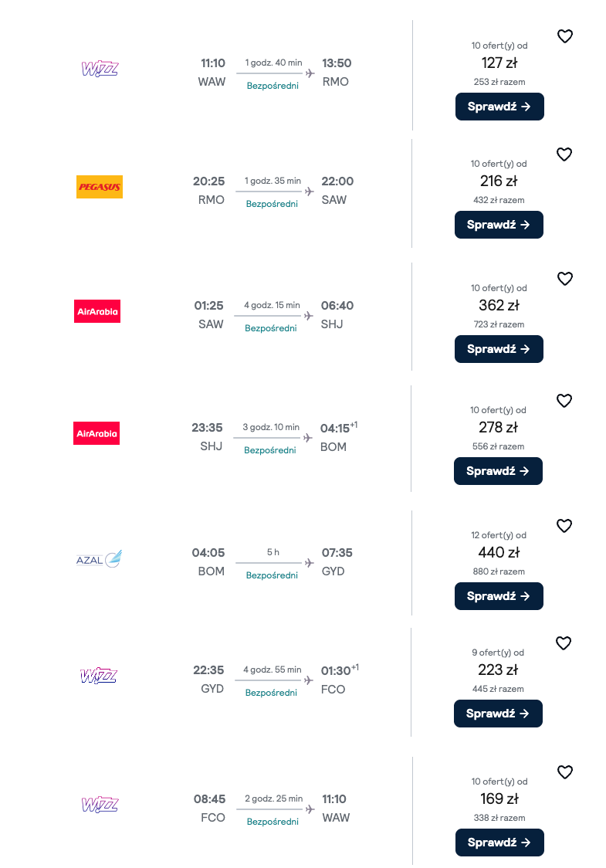Click AirArabia logo on SAW-SHJ flight
Viewport: 606px width, 868px height.
click(x=97, y=311)
